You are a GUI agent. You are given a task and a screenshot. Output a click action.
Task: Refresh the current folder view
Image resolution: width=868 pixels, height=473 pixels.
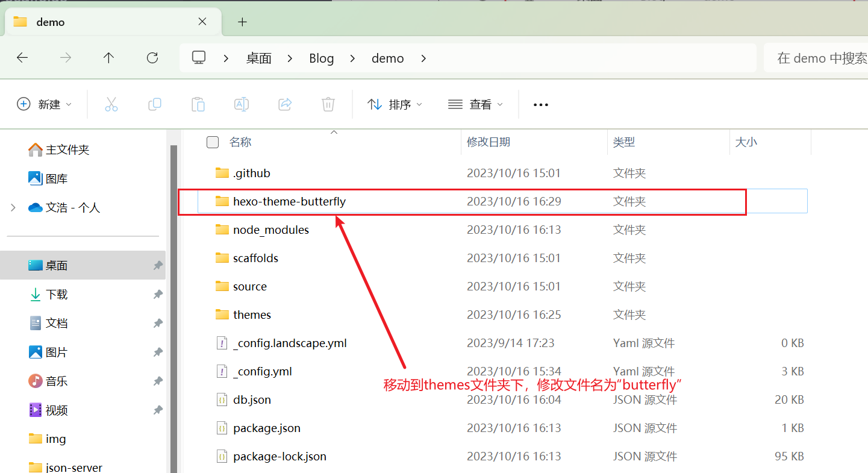click(x=152, y=58)
